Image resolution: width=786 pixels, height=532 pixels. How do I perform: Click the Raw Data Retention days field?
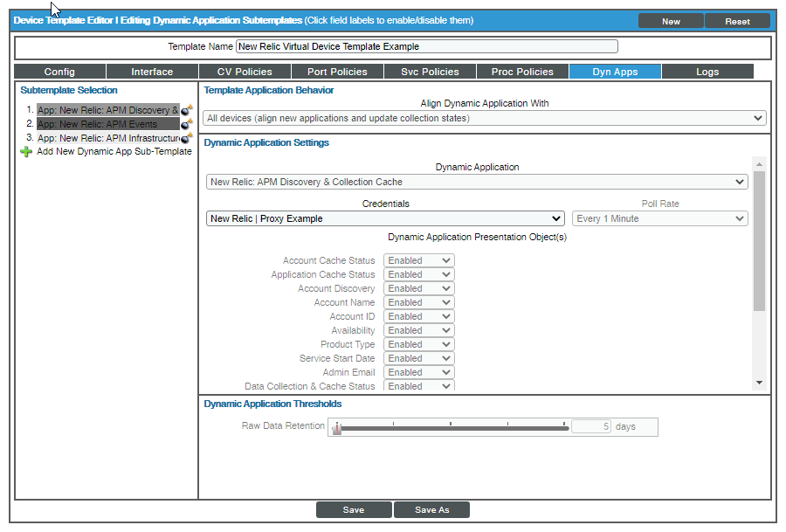click(x=591, y=426)
